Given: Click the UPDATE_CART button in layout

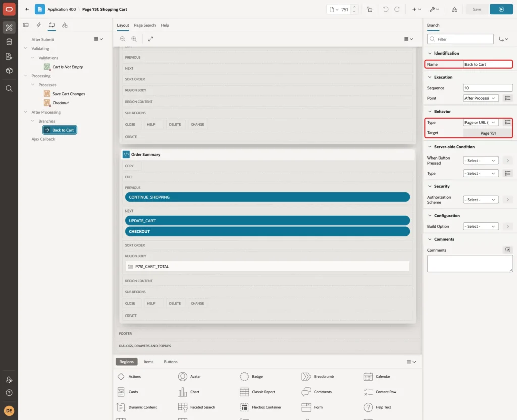Looking at the screenshot, I should coord(268,221).
